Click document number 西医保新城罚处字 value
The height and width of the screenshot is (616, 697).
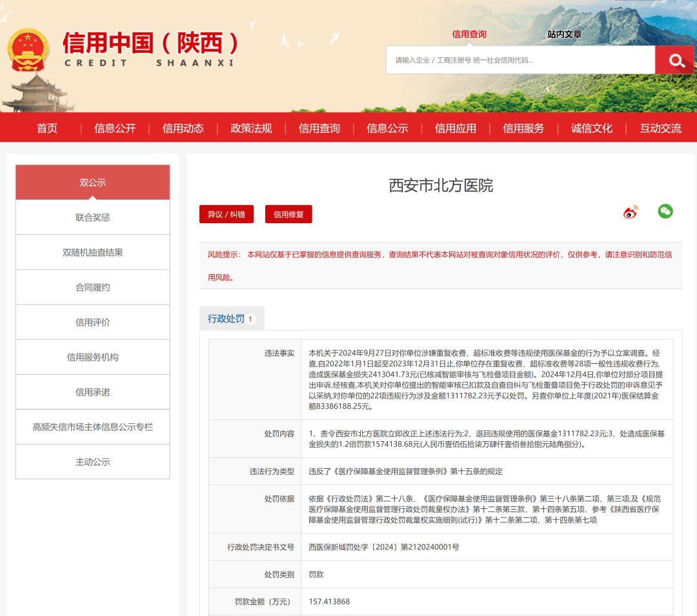point(384,547)
